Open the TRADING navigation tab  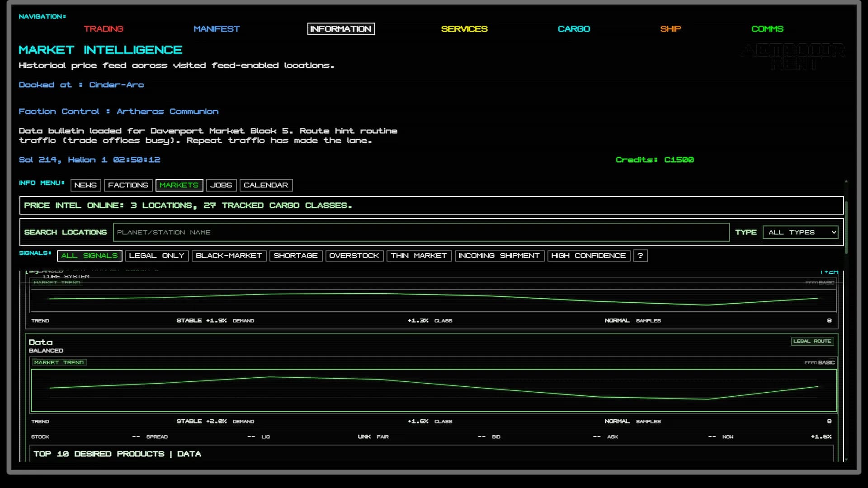(x=104, y=29)
